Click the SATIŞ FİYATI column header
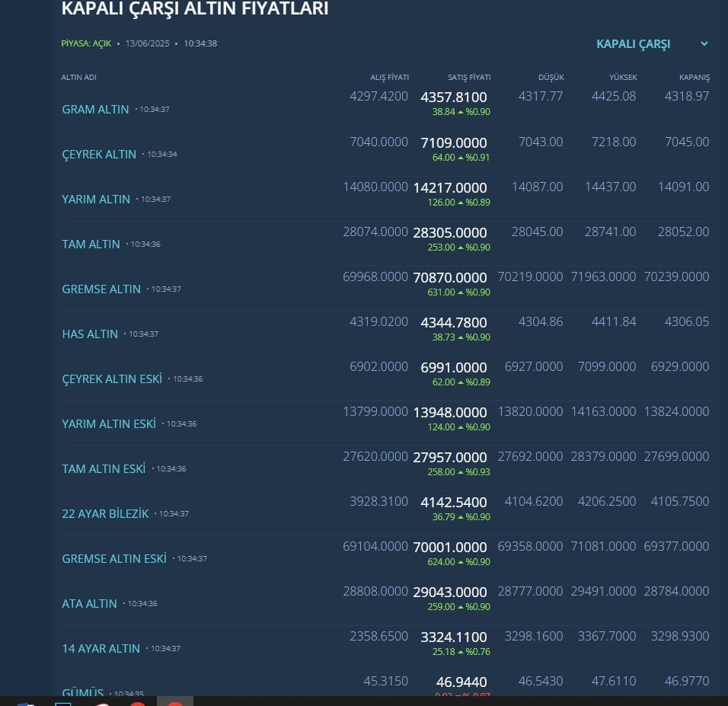 coord(469,77)
